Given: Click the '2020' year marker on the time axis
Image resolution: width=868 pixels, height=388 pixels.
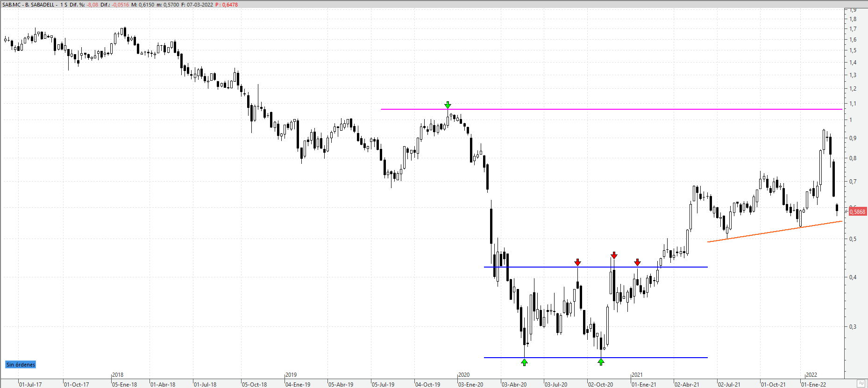Looking at the screenshot, I should 464,375.
